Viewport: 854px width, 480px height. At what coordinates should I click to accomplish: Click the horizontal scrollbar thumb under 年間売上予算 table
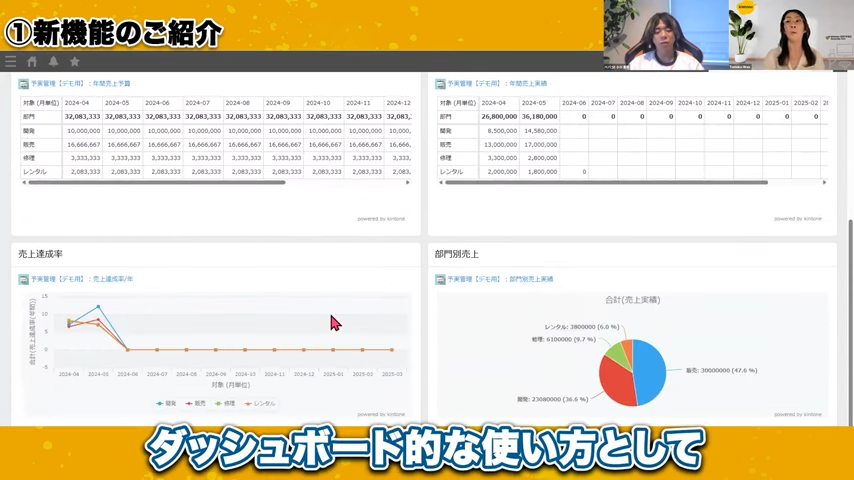pyautogui.click(x=157, y=183)
